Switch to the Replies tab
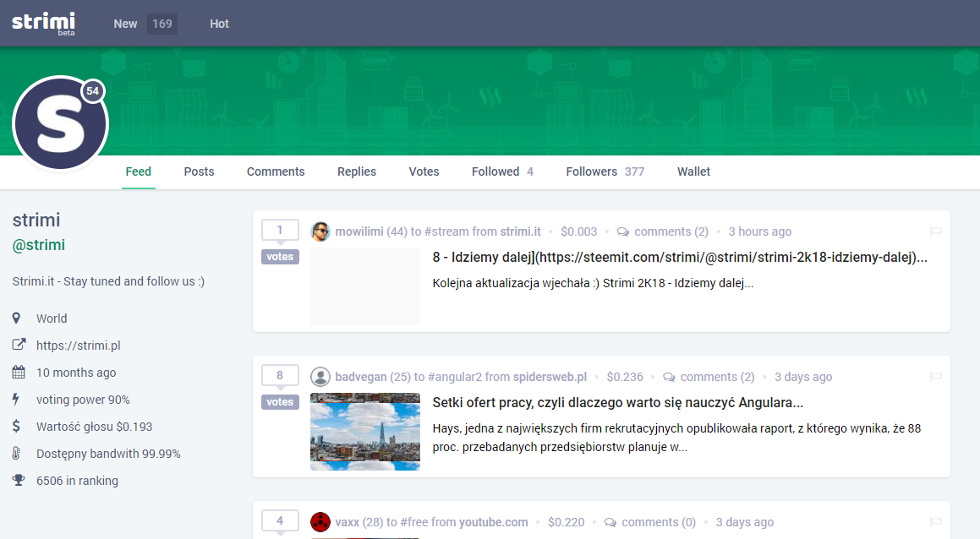980x539 pixels. pyautogui.click(x=357, y=171)
